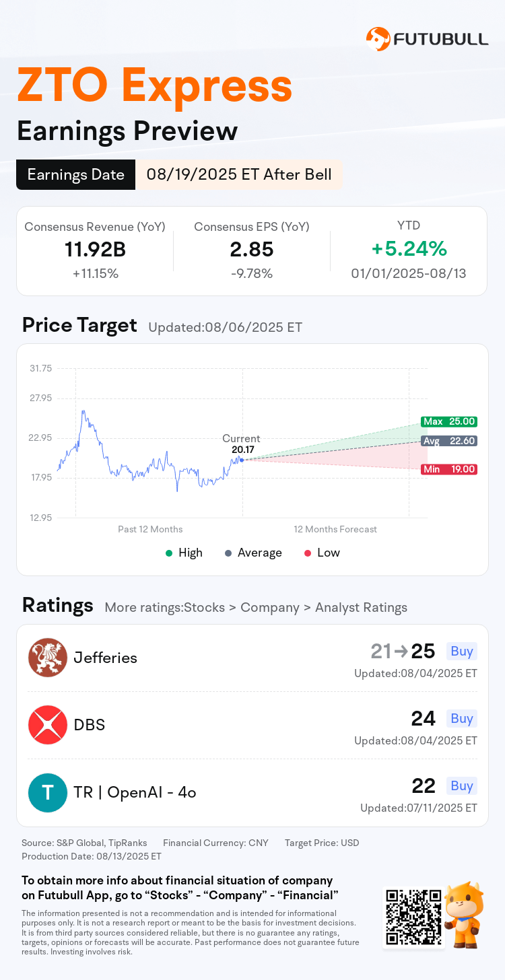Click the Jefferies lion logo
Image resolution: width=505 pixels, height=980 pixels.
pos(48,658)
